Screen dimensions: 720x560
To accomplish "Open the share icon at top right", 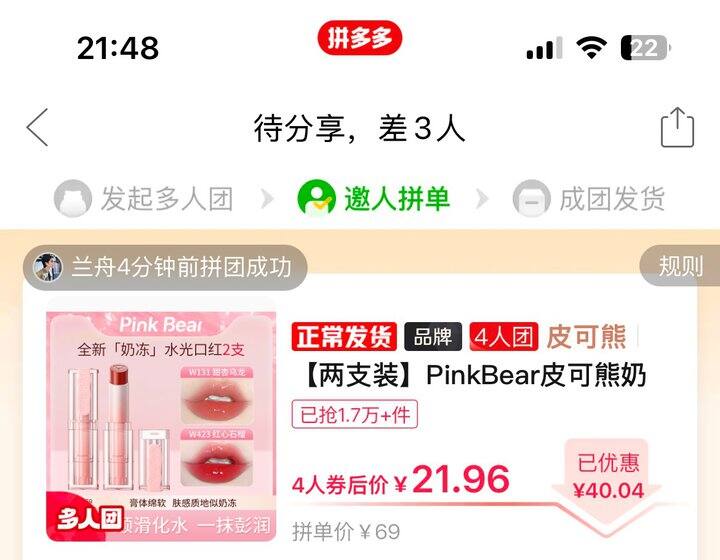I will pos(677,127).
